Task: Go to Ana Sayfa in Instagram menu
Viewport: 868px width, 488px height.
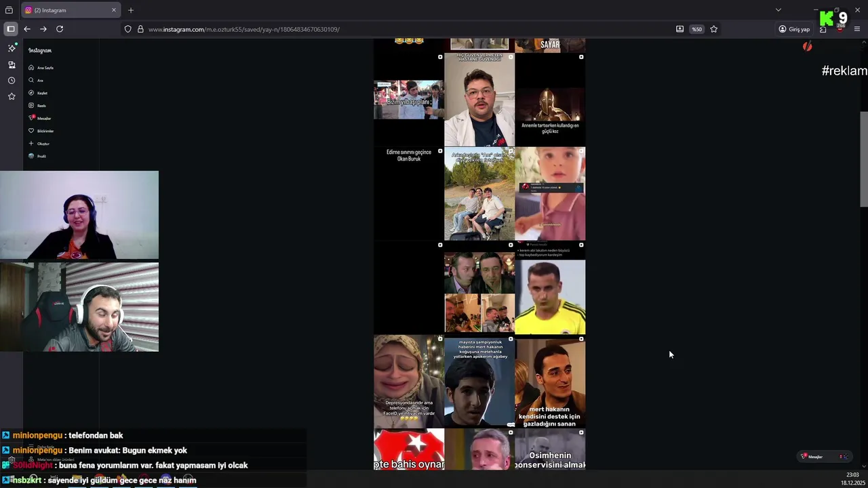Action: [41, 68]
